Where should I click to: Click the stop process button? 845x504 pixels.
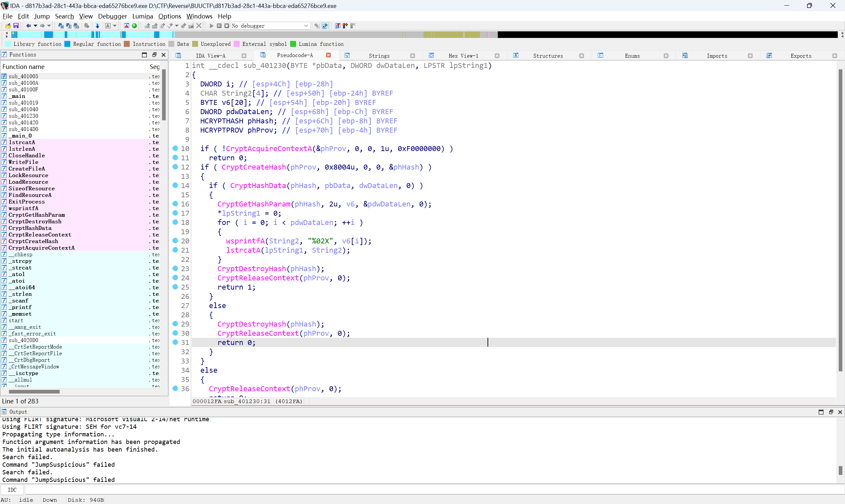pyautogui.click(x=227, y=26)
